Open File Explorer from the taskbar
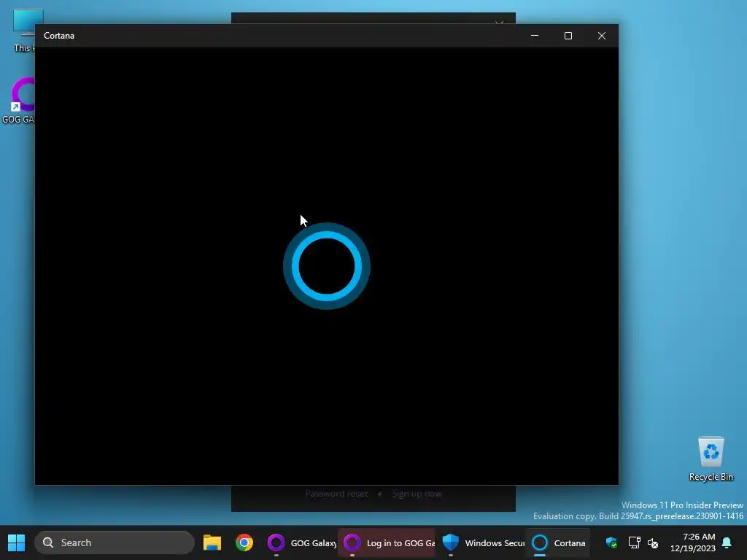This screenshot has height=560, width=747. [212, 542]
